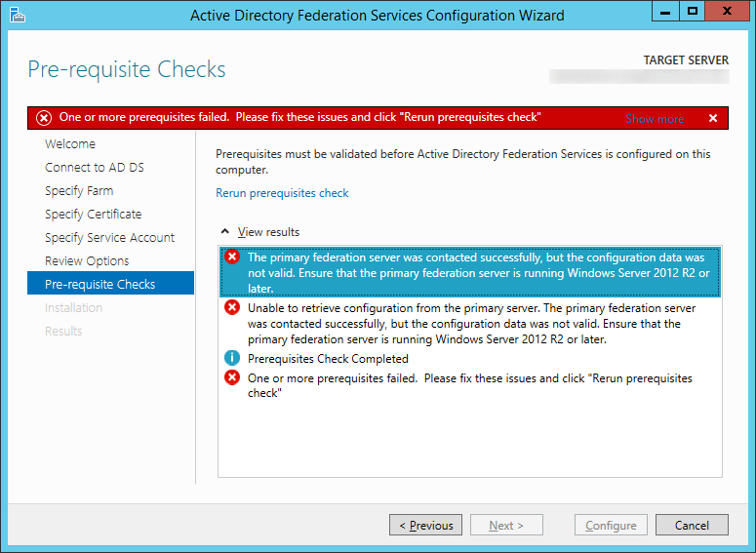Viewport: 756px width, 553px height.
Task: Close the wizard window
Action: [x=727, y=11]
